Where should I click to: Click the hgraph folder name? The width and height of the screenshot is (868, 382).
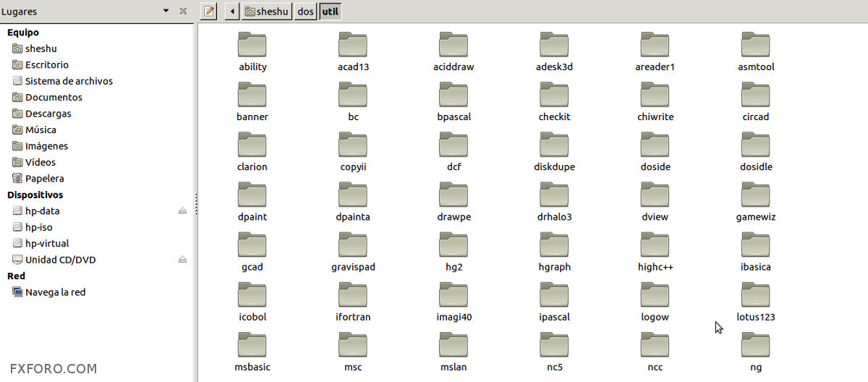554,267
